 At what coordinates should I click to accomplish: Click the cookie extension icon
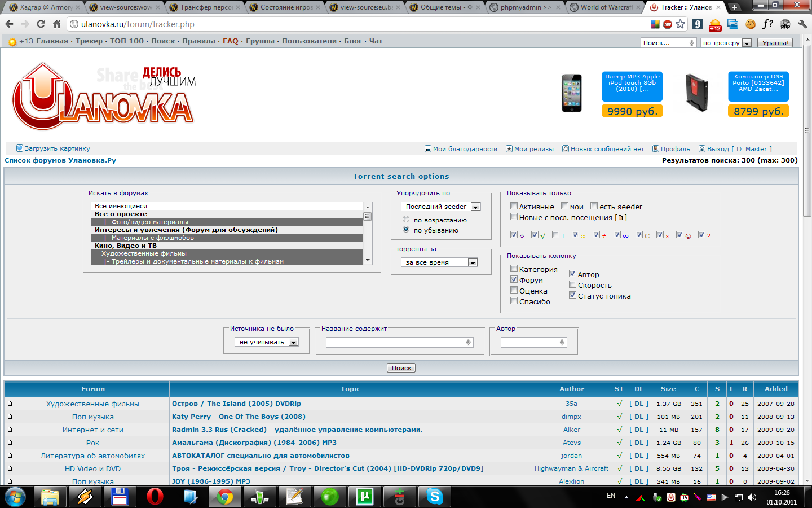click(750, 24)
